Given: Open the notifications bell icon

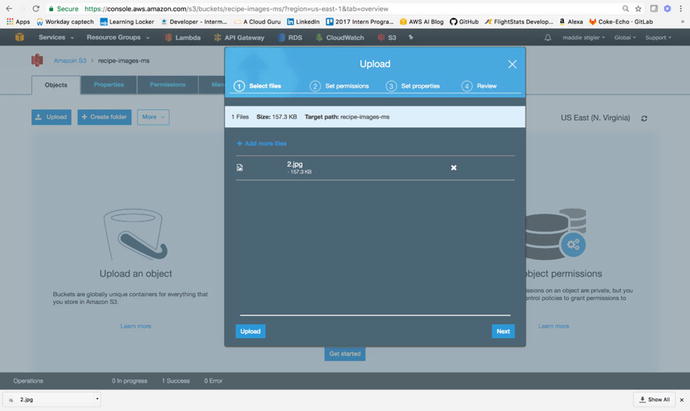Looking at the screenshot, I should point(547,37).
